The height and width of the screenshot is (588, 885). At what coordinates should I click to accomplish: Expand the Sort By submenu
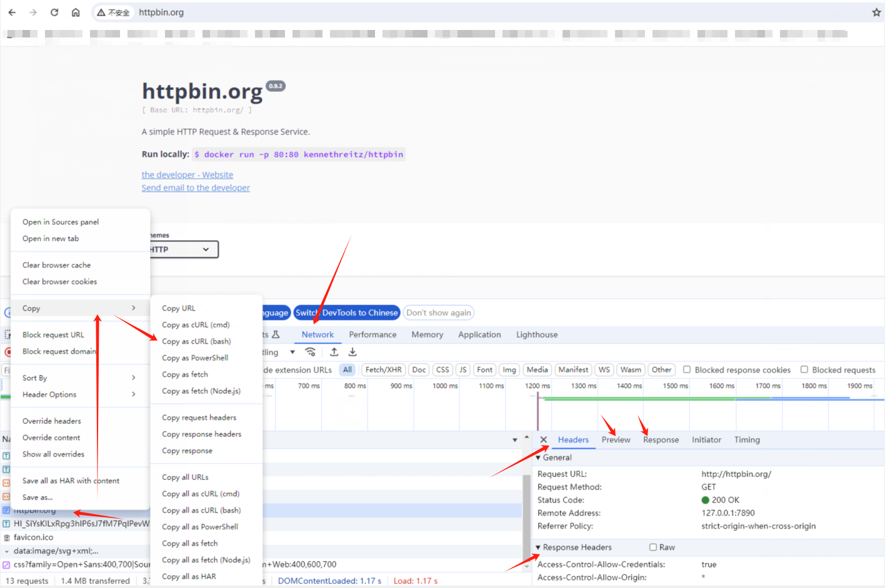pos(80,378)
